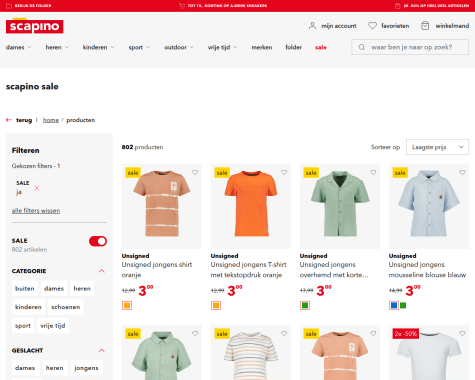Open the green short-sleeve overhemd image
The width and height of the screenshot is (475, 380).
pyautogui.click(x=340, y=206)
